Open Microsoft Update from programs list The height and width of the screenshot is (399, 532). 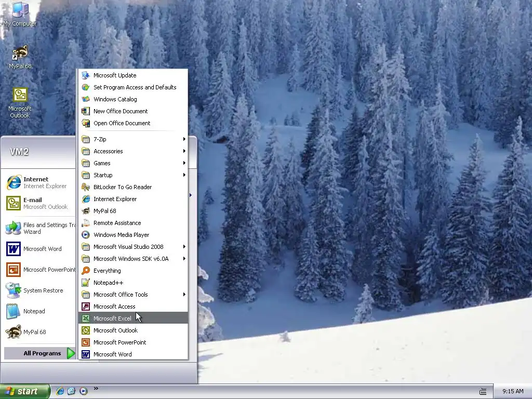(x=133, y=75)
